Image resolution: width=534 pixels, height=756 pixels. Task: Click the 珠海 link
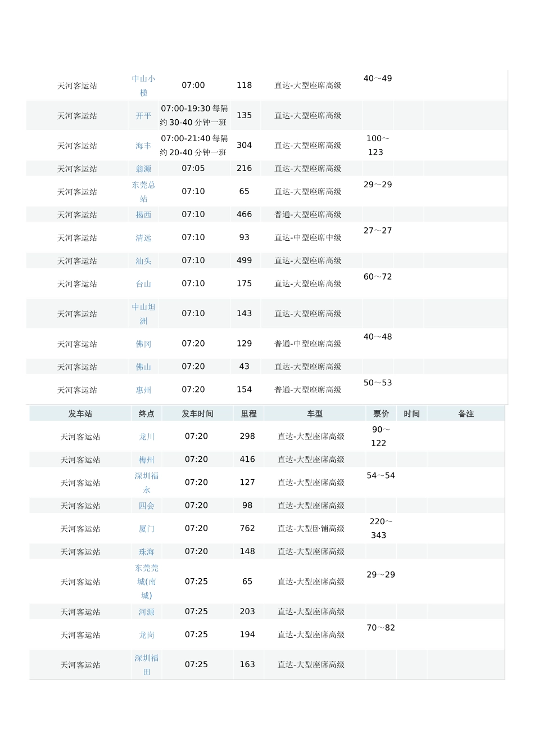[147, 552]
